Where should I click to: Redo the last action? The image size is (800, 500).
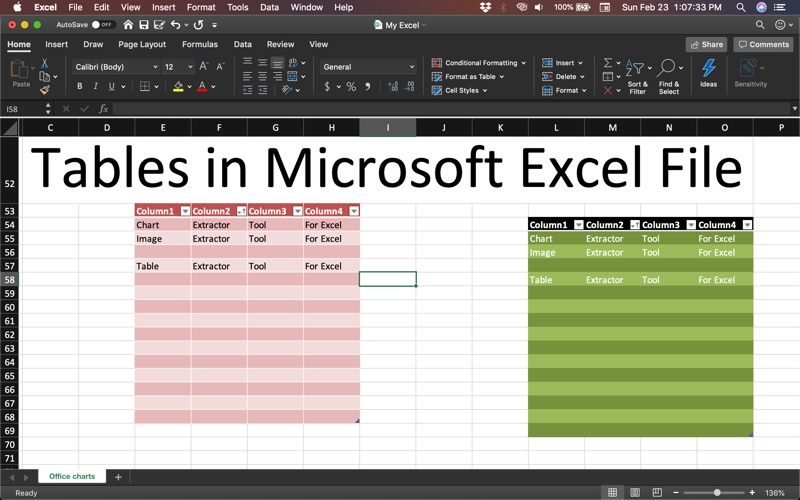pyautogui.click(x=198, y=24)
